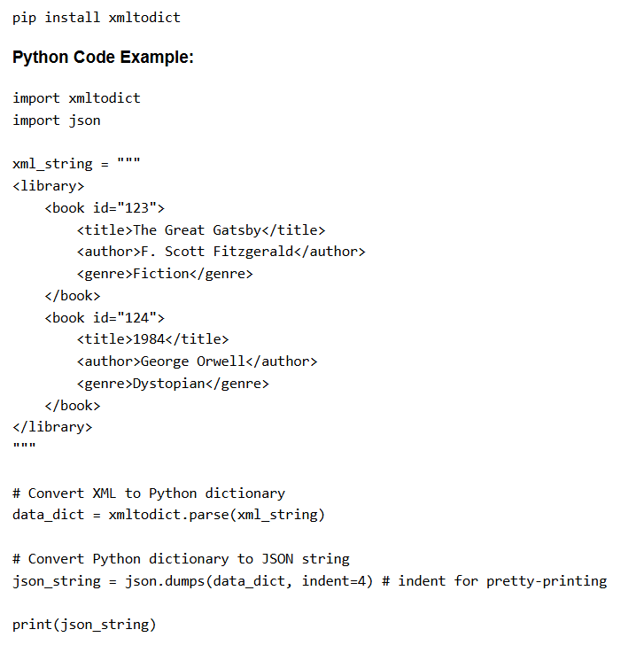Click the "pip install xmltodict" command line

[97, 18]
